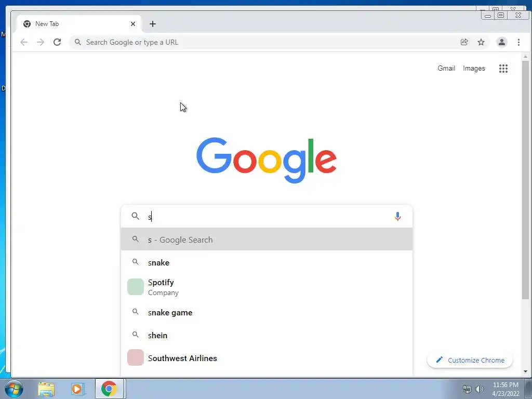Start voice search with microphone icon
Viewport: 532px width, 399px height.
(x=397, y=216)
